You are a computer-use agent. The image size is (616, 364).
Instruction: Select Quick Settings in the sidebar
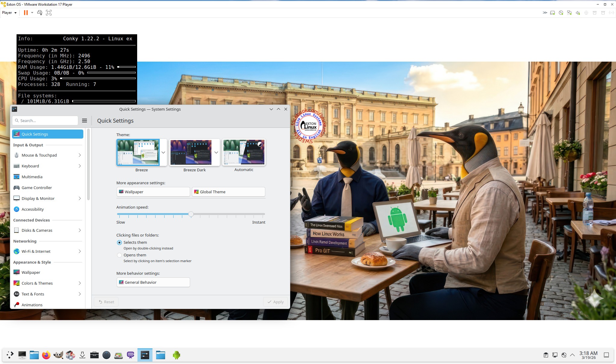pyautogui.click(x=48, y=134)
